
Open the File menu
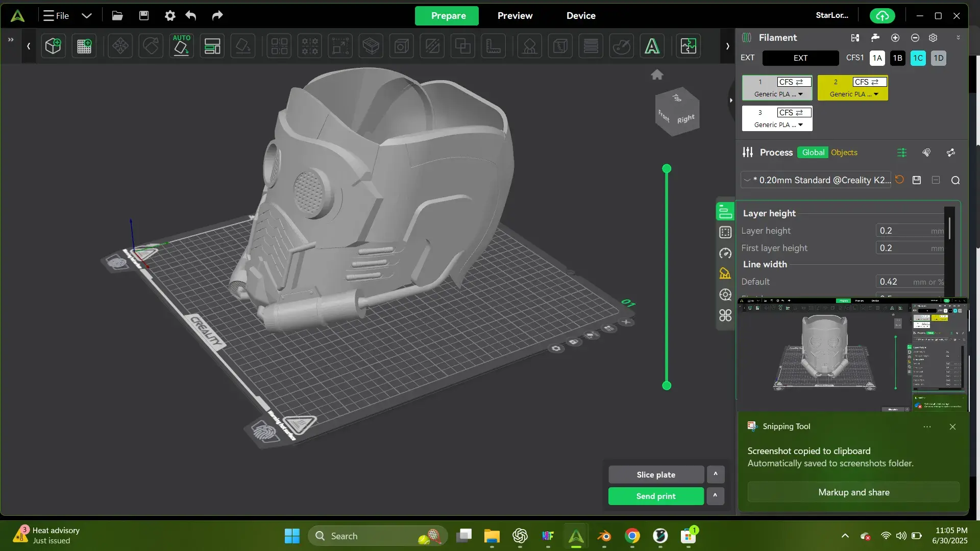tap(56, 16)
